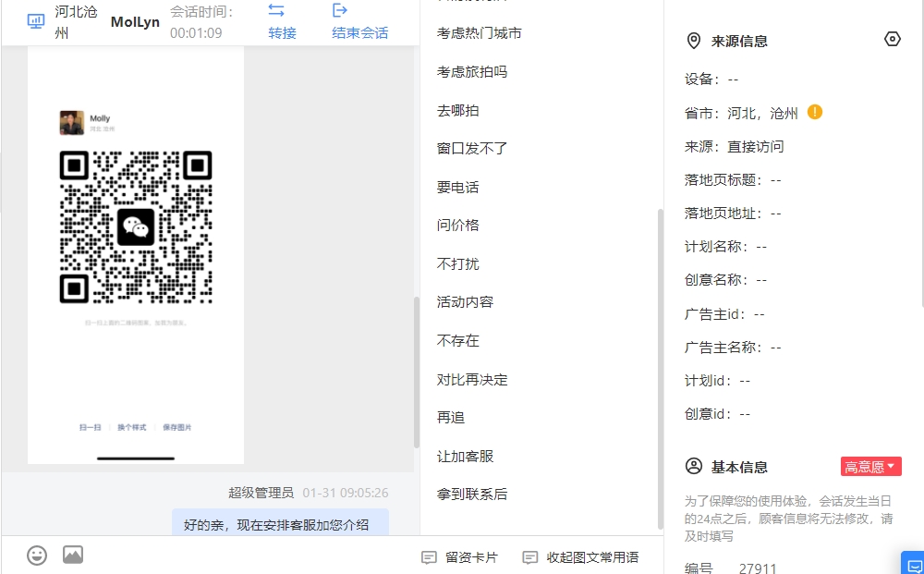
Task: Click the 结束会话 exit icon
Action: [x=340, y=10]
